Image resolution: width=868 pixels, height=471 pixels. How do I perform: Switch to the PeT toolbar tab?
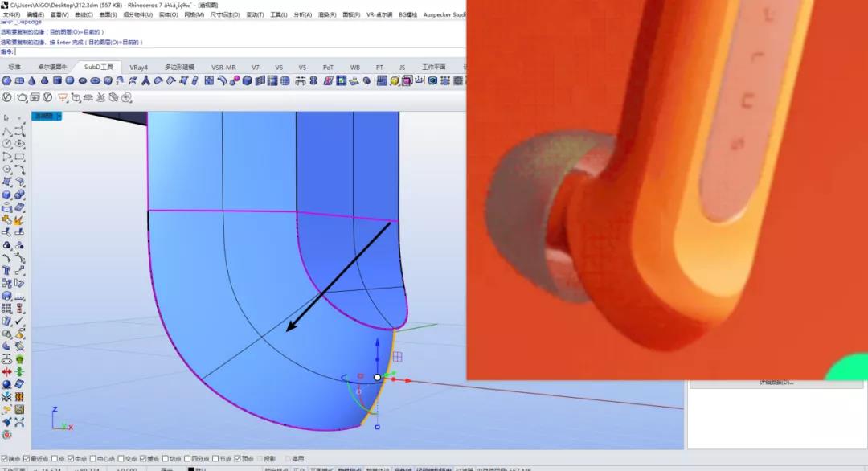328,67
